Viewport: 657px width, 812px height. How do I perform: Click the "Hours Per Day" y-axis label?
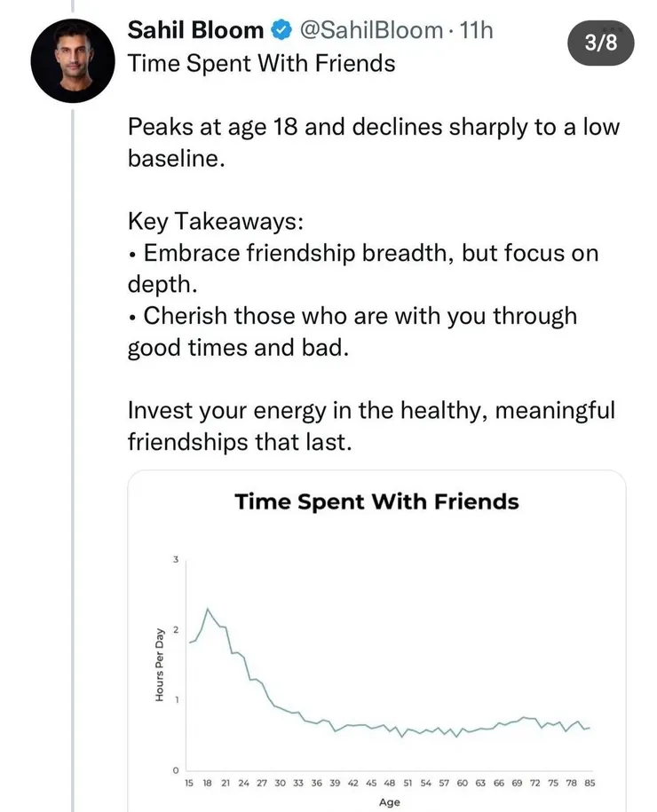(160, 665)
